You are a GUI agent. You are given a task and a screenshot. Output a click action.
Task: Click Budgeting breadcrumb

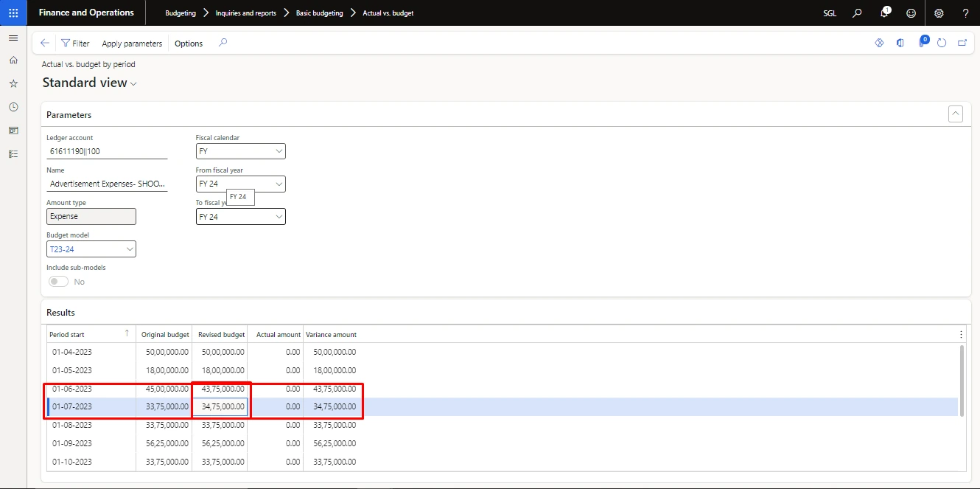(181, 13)
